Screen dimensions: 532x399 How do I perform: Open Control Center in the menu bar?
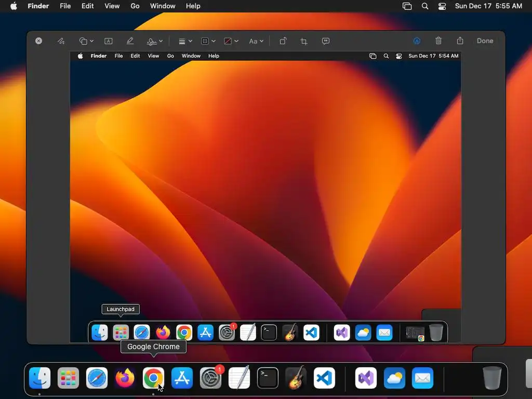click(x=442, y=6)
